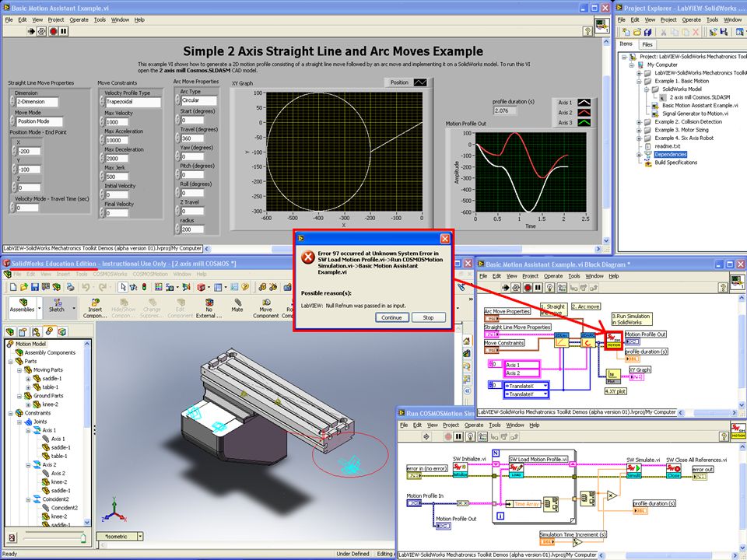Click the Axis 1 white plot legend swatch
Image resolution: width=747 pixels, height=560 pixels.
[584, 103]
